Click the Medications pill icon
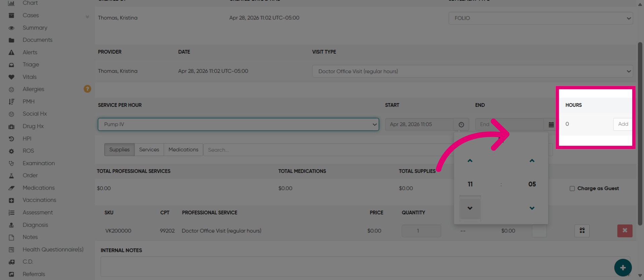This screenshot has width=644, height=280. tap(11, 188)
